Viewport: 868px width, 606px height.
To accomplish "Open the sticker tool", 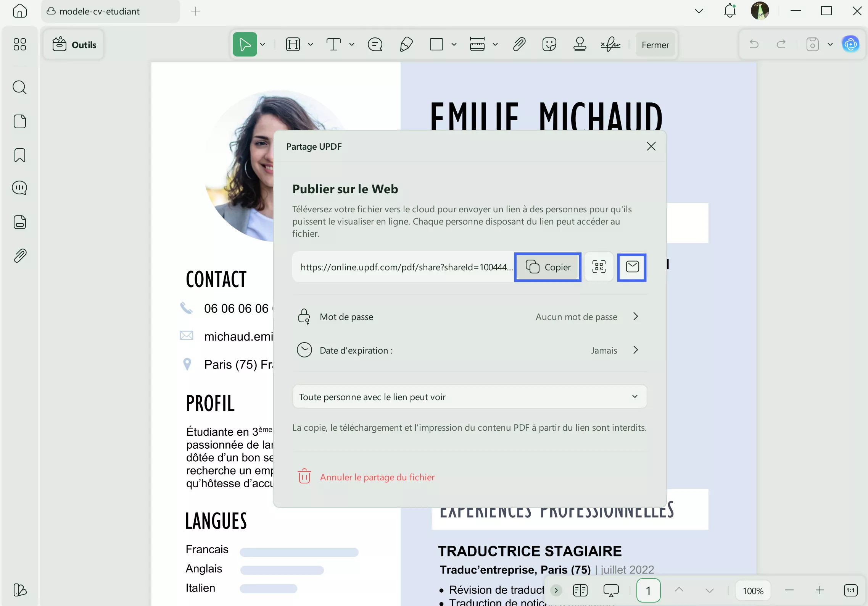I will coord(549,44).
